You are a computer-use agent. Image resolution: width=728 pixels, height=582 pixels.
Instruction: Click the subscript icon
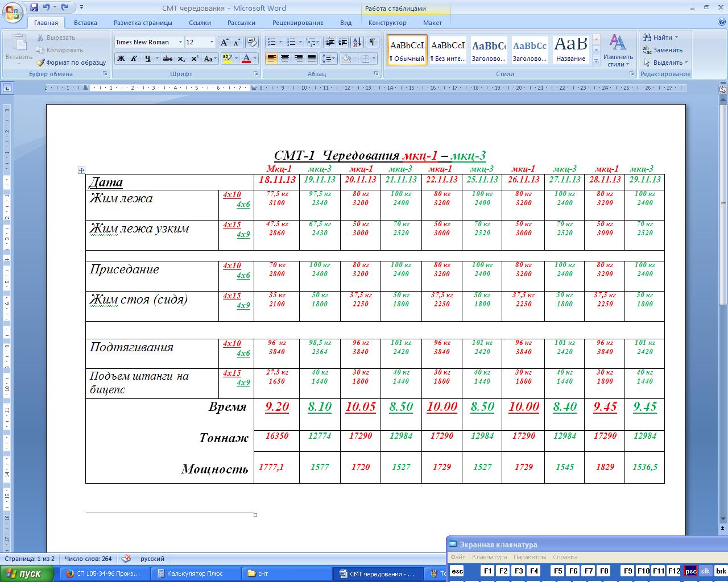point(181,59)
